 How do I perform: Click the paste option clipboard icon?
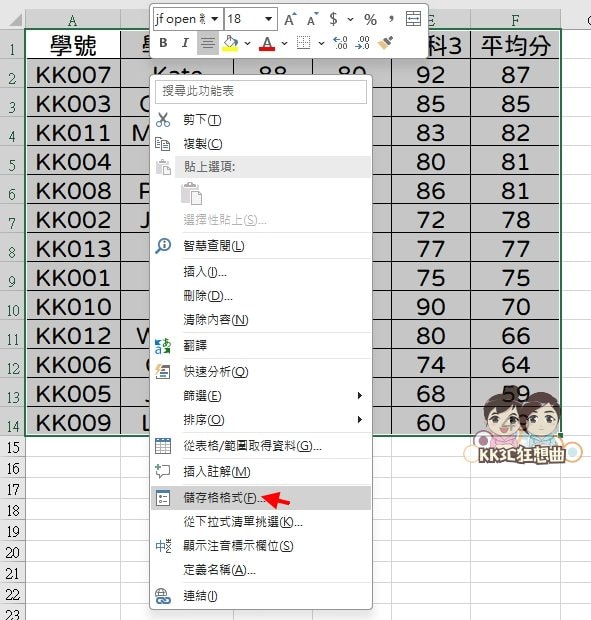(x=191, y=193)
